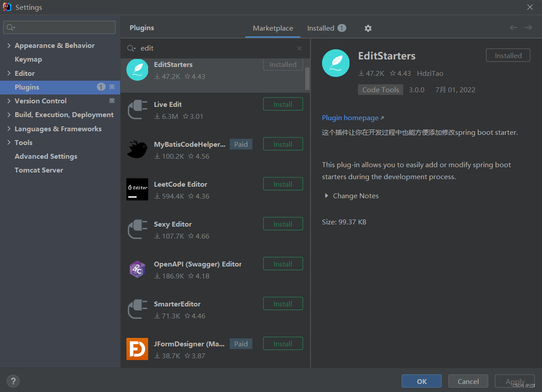Click the OpenAPI (Swagger) Editor icon
Screen dimensions: 542x392
(x=137, y=269)
